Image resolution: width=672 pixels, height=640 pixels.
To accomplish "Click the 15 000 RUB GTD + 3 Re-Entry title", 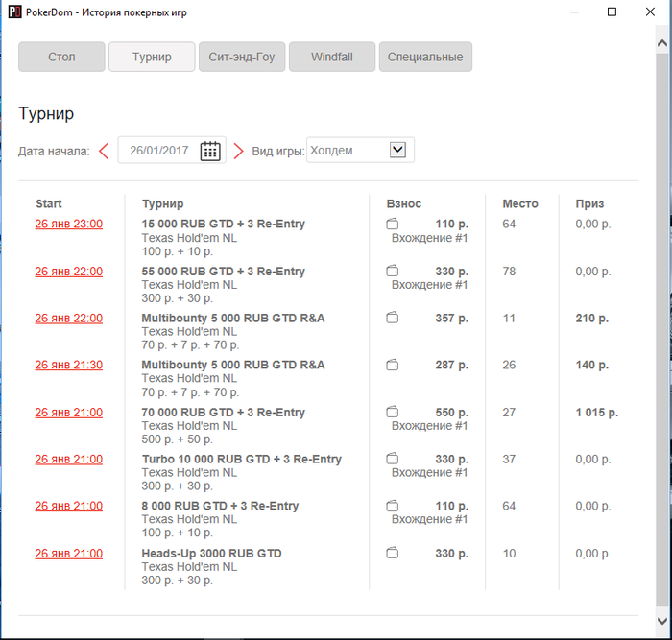I will point(224,224).
